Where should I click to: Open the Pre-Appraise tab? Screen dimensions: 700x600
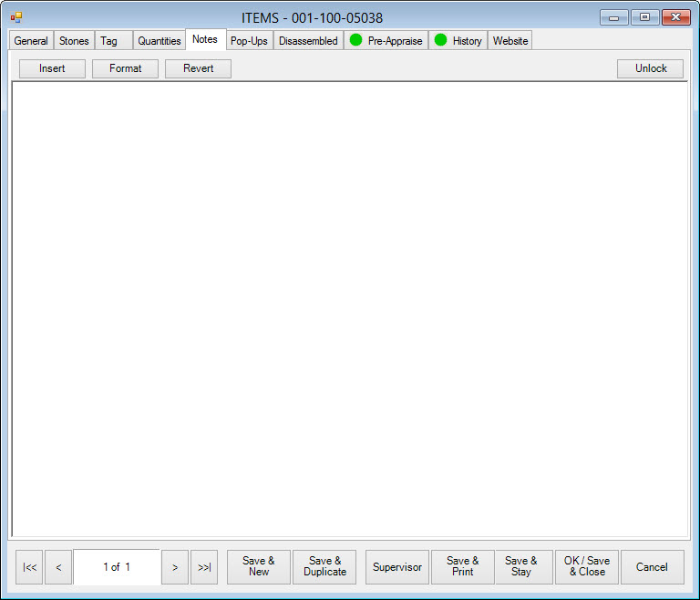coord(386,41)
